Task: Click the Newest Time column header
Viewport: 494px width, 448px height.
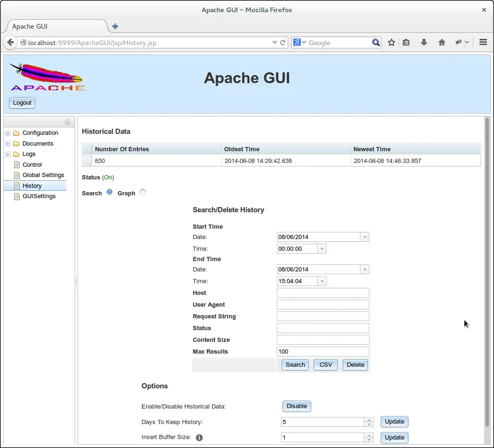Action: tap(416, 149)
